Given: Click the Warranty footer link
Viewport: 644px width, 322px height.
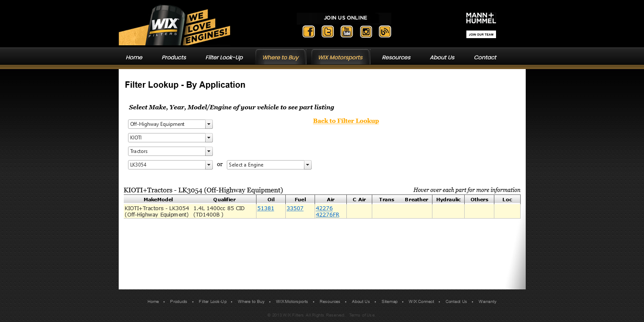Looking at the screenshot, I should pos(487,302).
